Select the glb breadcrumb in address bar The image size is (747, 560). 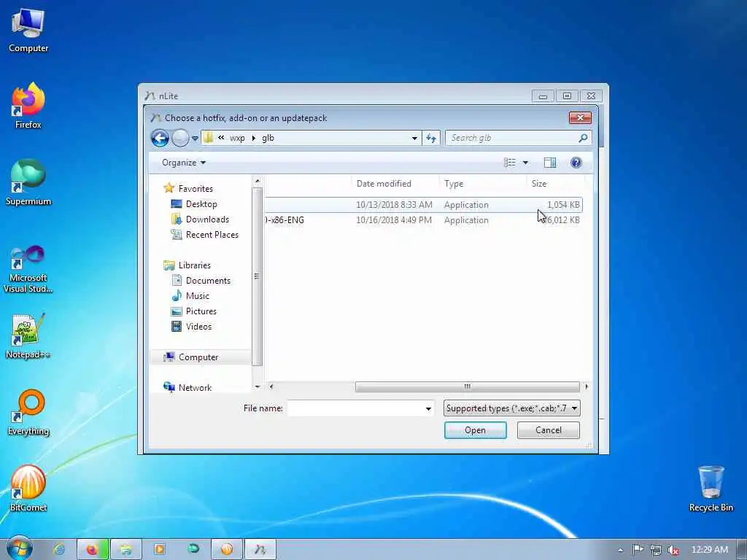tap(268, 138)
